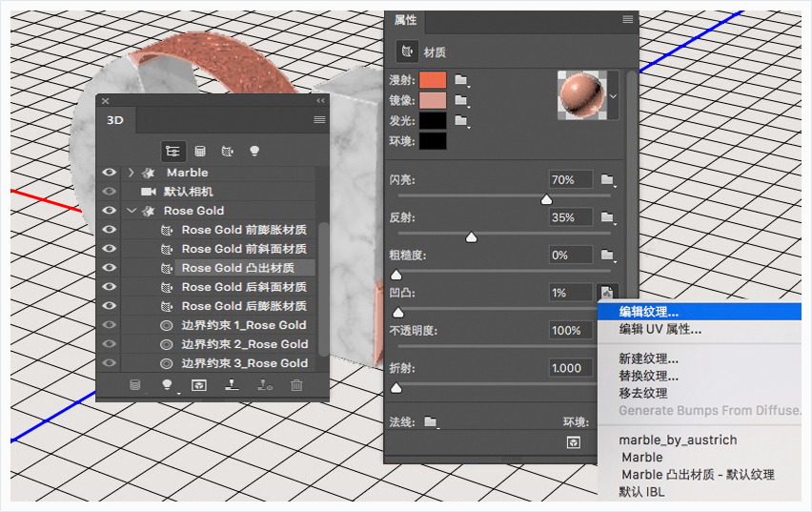Click the move to ground plane icon
Viewport: 812px width, 512px height.
pos(232,385)
